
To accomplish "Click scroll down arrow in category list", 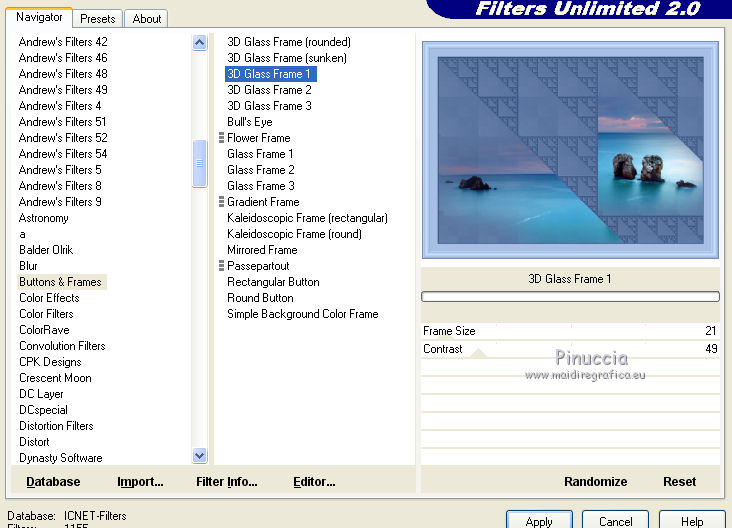I will coord(199,455).
